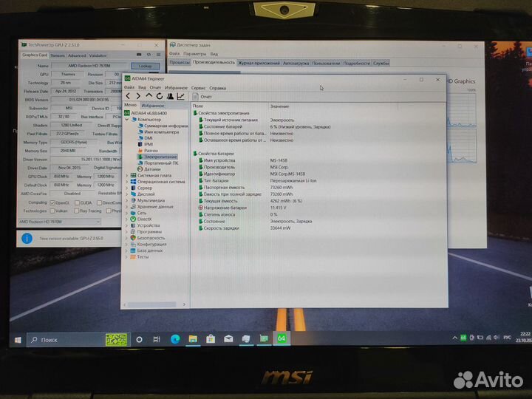This screenshot has height=399, width=532.
Task: Open Microsoft Store from taskbar
Action: 211,339
